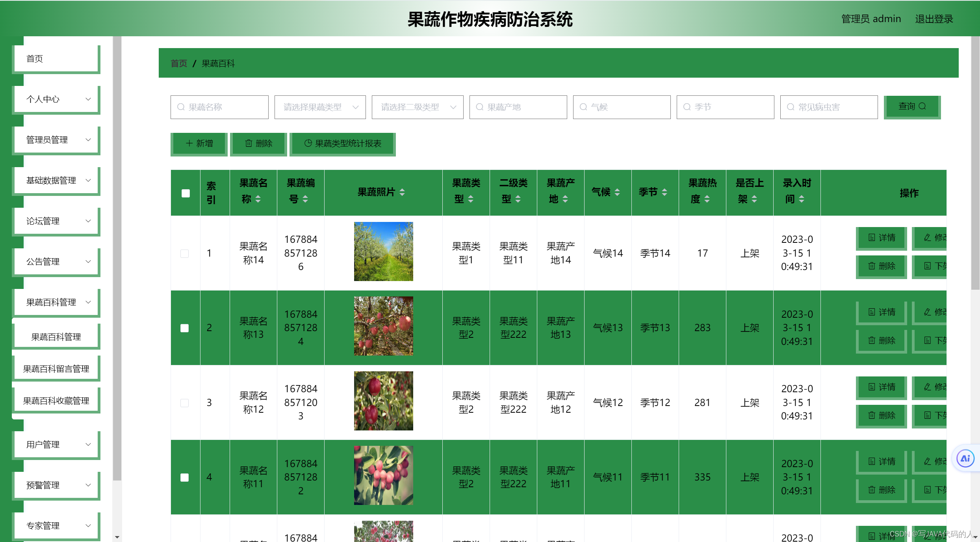Sort by 季节 column arrows

tap(664, 192)
